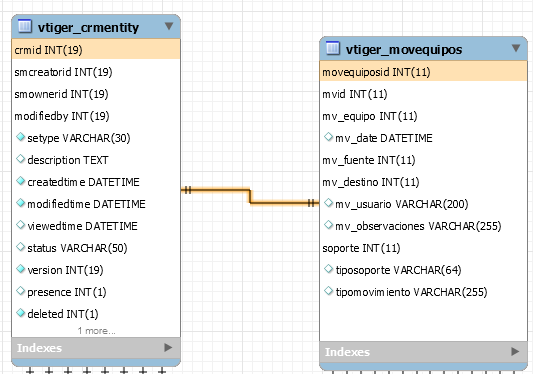Select the relationship line between the tables
This screenshot has width=533, height=374.
[x=250, y=197]
